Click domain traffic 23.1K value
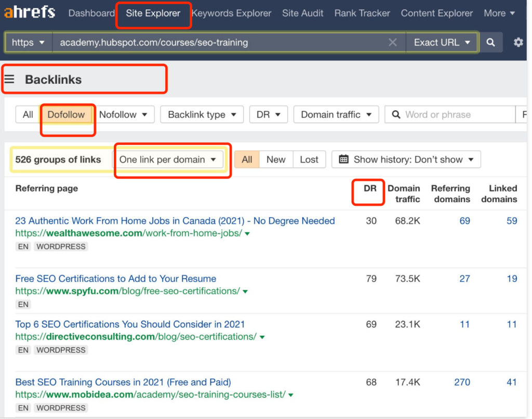This screenshot has width=532, height=419. 407,324
